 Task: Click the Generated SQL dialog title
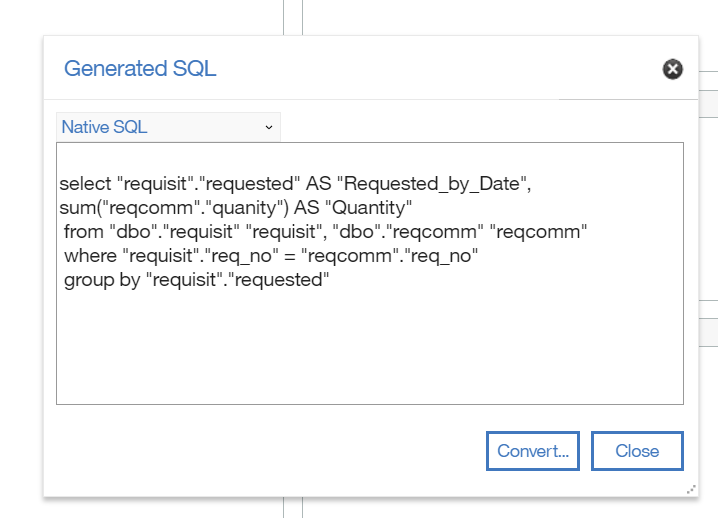pos(140,69)
